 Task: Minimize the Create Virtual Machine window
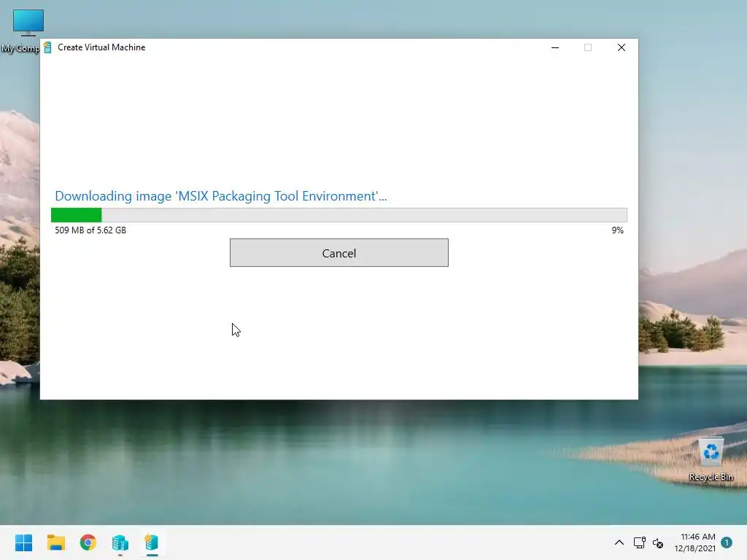coord(555,47)
